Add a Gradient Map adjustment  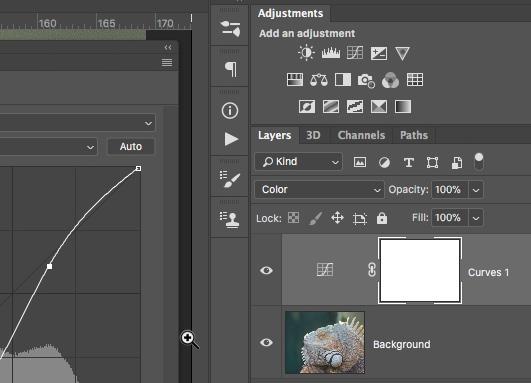pyautogui.click(x=403, y=107)
